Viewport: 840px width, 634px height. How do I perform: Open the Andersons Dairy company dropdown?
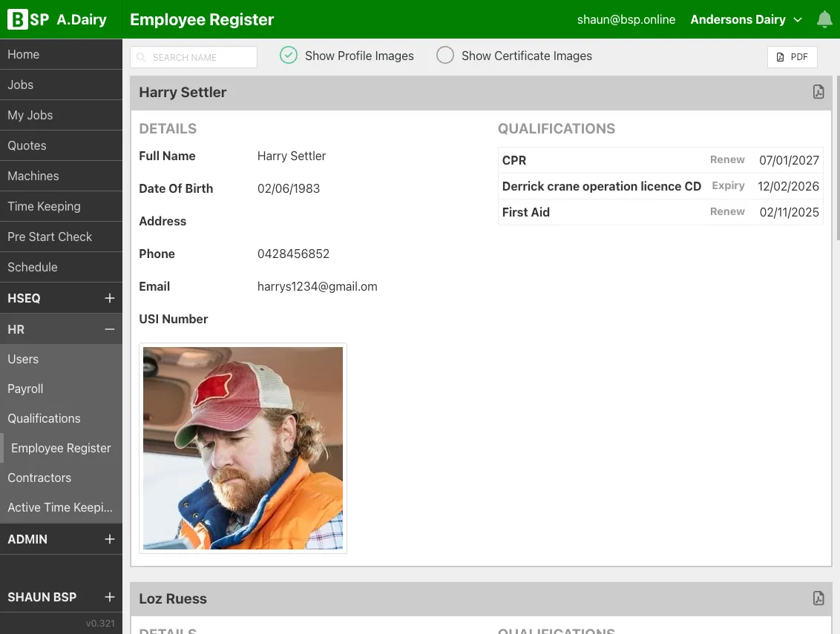point(746,20)
